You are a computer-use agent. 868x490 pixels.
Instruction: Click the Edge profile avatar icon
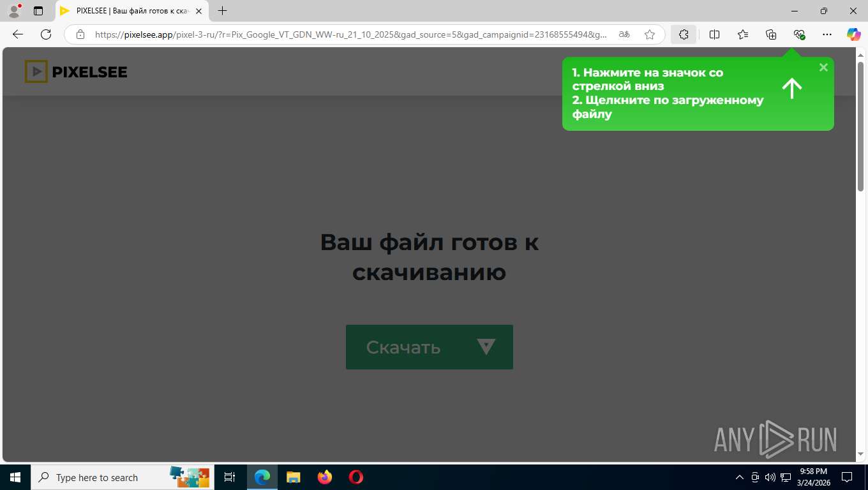(14, 11)
